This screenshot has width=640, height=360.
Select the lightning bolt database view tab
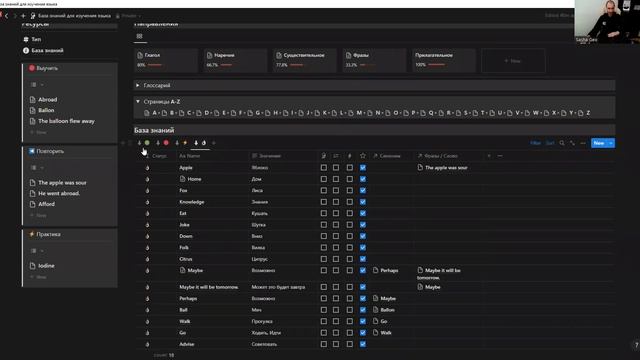(x=185, y=143)
